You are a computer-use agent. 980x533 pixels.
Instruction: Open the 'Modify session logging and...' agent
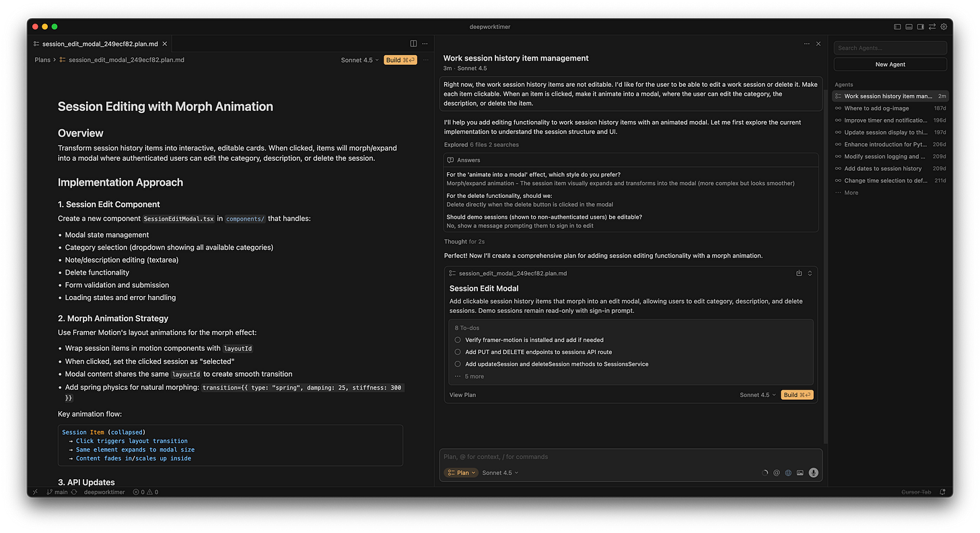coord(890,157)
